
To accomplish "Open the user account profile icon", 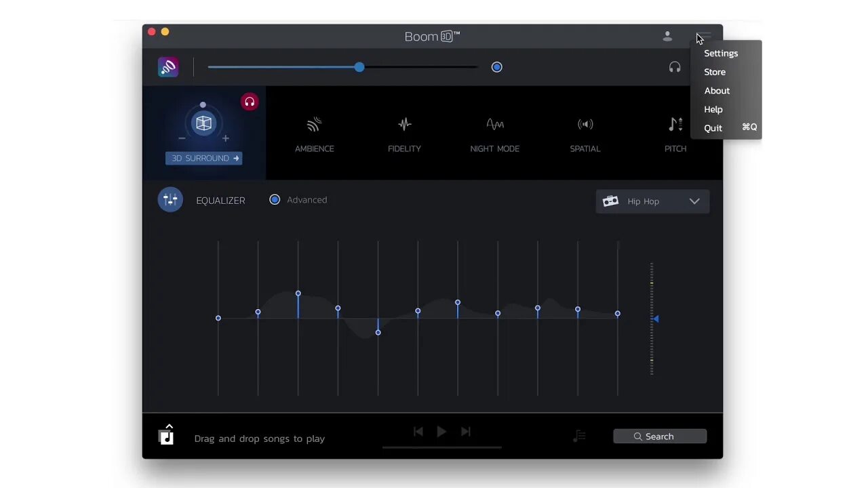I will 667,36.
